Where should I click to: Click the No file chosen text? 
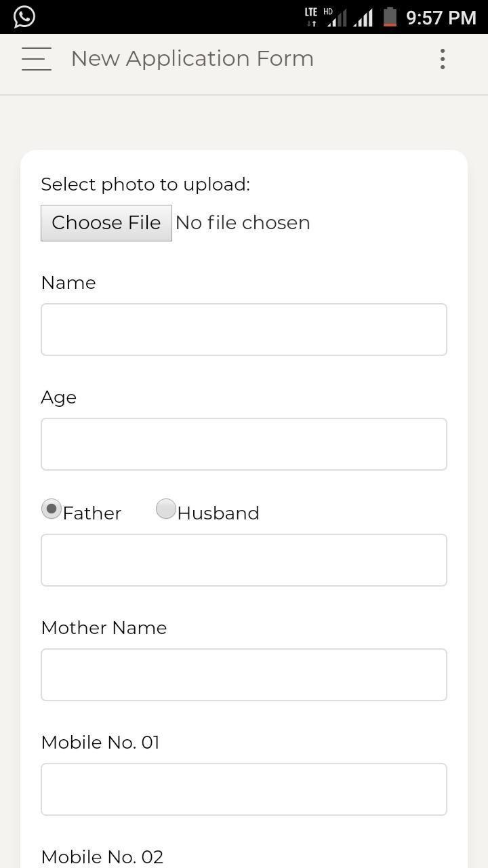243,223
